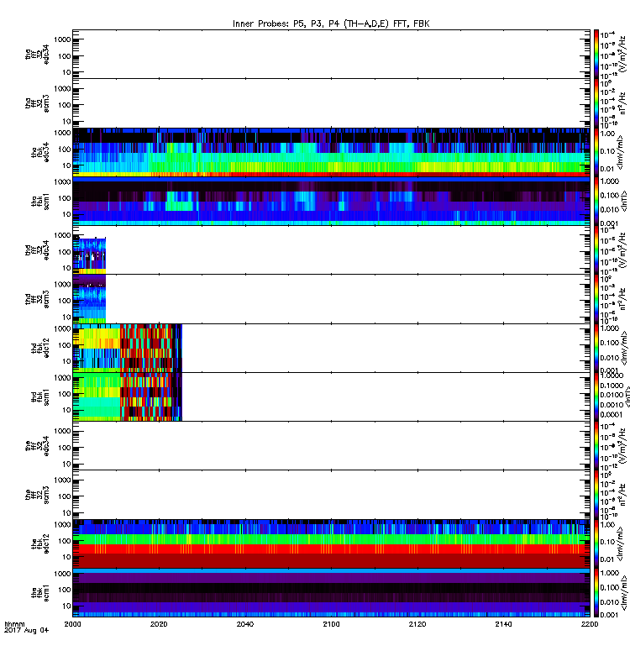Select the 2120 time axis label
The image size is (630, 672).
coord(417,624)
